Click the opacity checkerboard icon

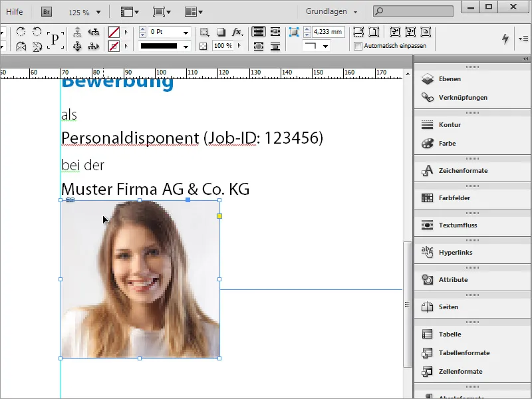[x=203, y=46]
